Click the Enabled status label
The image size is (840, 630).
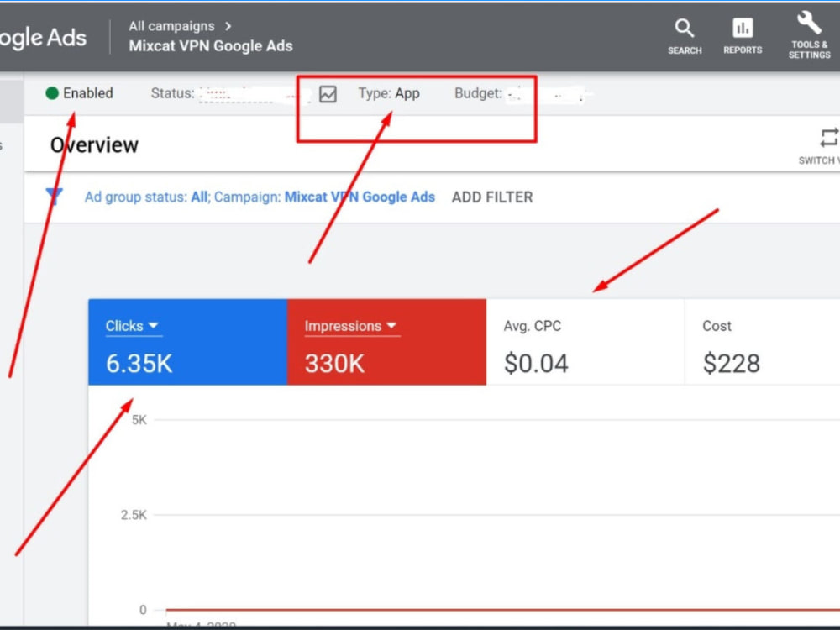pos(88,93)
